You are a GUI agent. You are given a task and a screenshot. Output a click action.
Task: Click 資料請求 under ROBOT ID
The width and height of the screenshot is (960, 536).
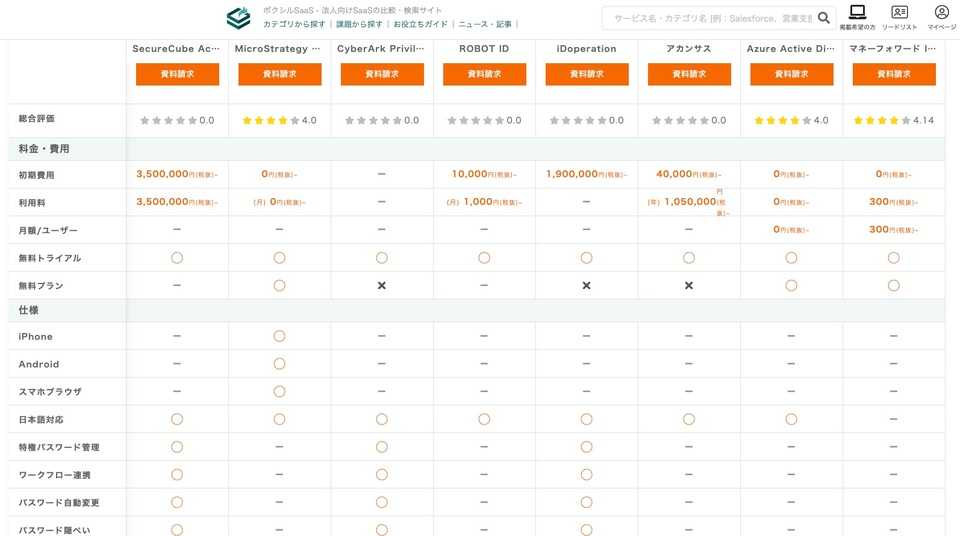(x=484, y=74)
